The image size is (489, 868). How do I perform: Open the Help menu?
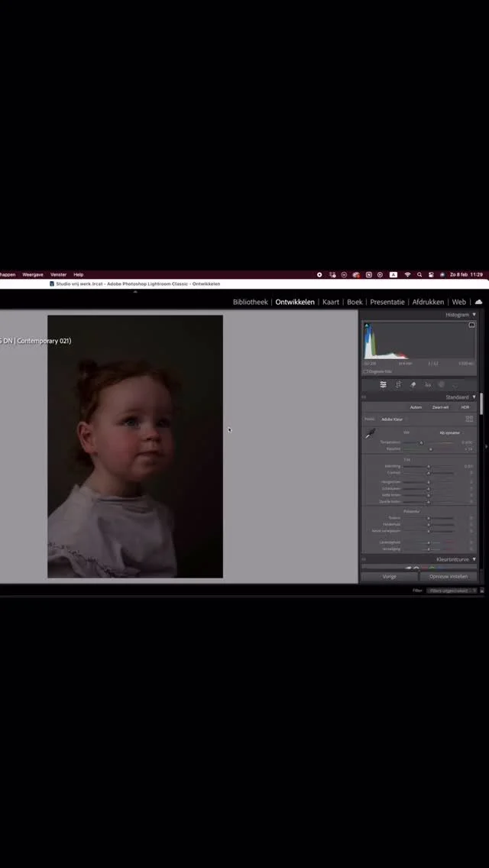coord(79,274)
